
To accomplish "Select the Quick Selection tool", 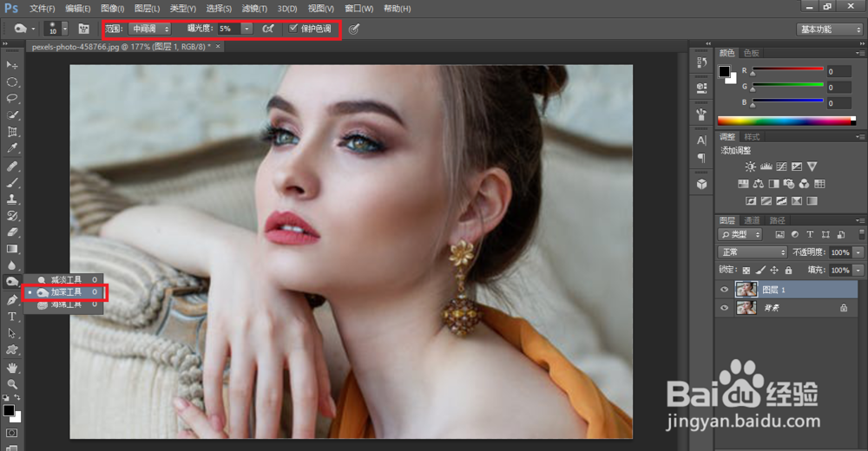I will coord(11,115).
